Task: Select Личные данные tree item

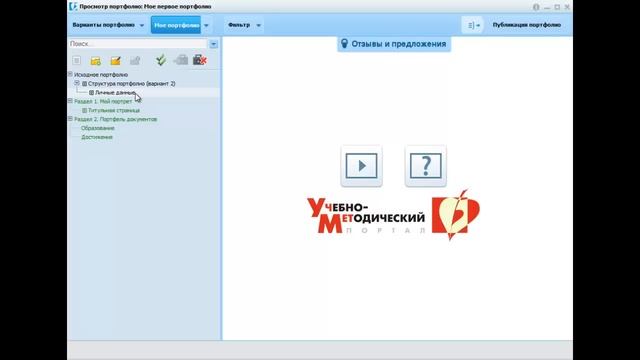Action: [115, 93]
